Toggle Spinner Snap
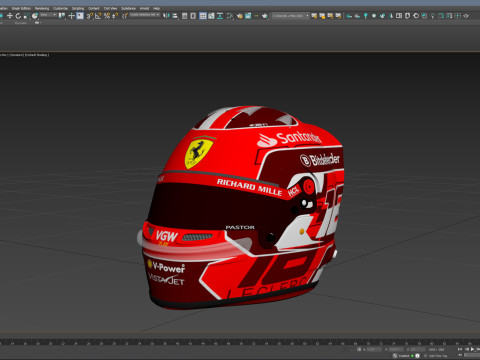Viewport: 480px width, 360px height. 114,16
